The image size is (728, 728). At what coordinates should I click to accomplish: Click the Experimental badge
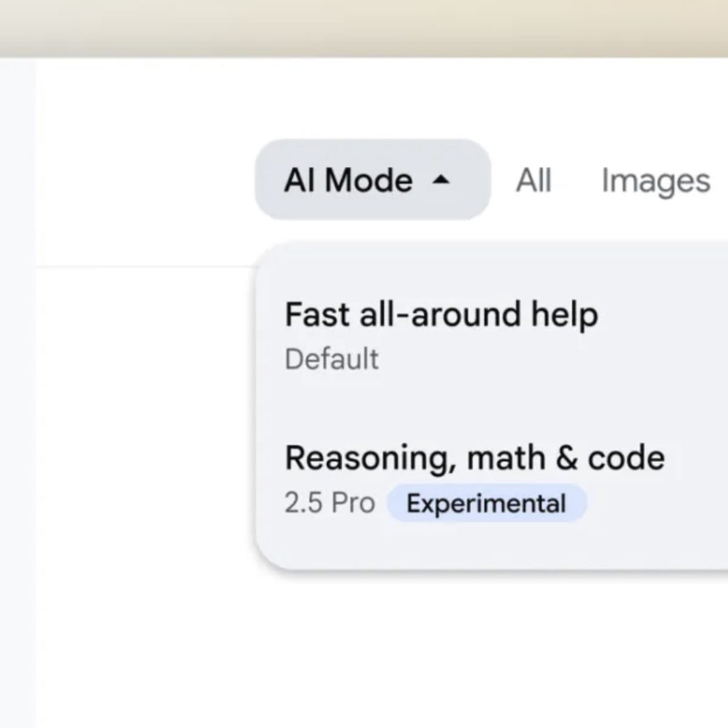(487, 504)
